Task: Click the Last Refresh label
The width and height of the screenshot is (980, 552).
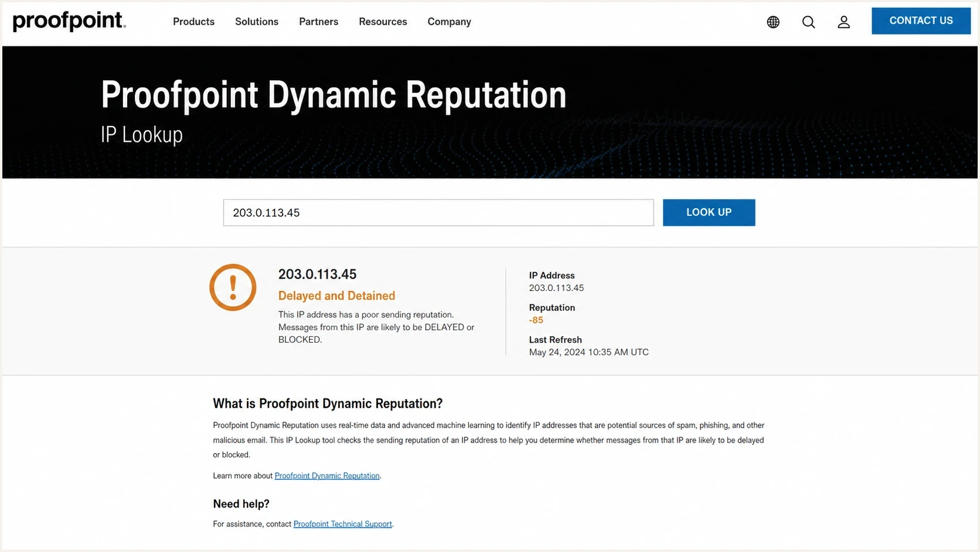Action: [555, 340]
